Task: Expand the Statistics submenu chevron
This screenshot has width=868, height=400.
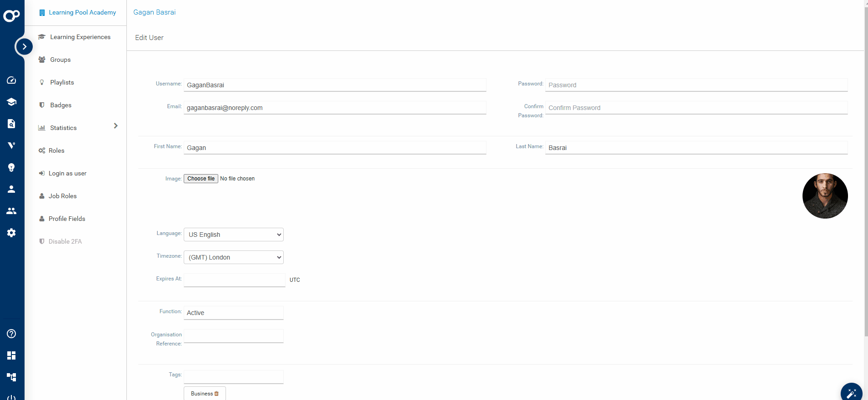Action: coord(115,126)
